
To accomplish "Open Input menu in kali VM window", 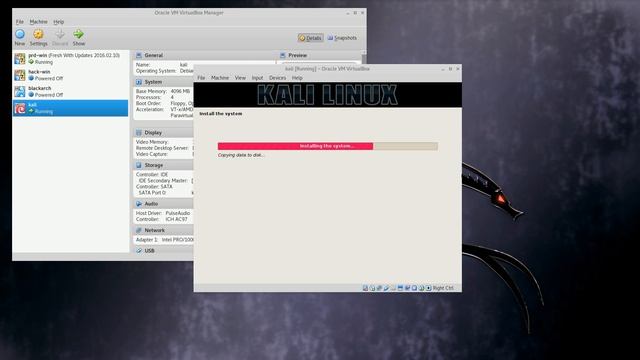I will (x=257, y=78).
